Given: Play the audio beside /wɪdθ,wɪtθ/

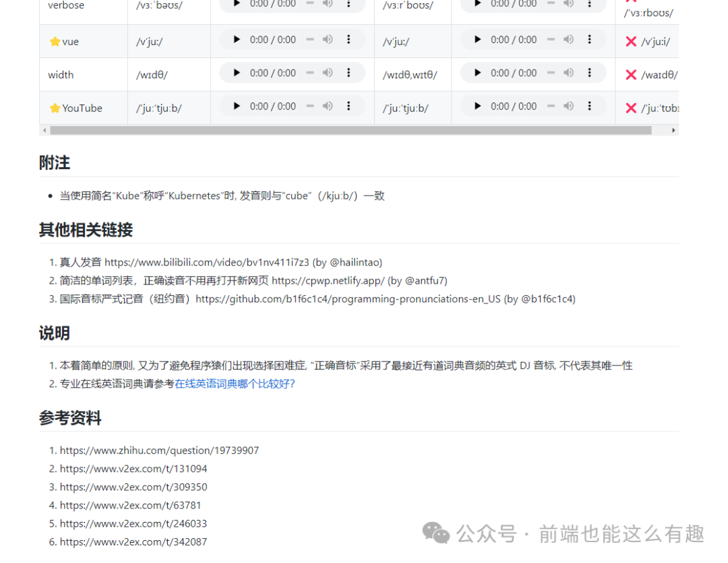Looking at the screenshot, I should coord(477,73).
